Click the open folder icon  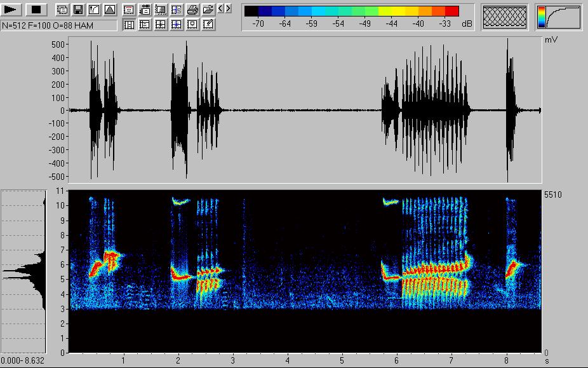coord(208,10)
